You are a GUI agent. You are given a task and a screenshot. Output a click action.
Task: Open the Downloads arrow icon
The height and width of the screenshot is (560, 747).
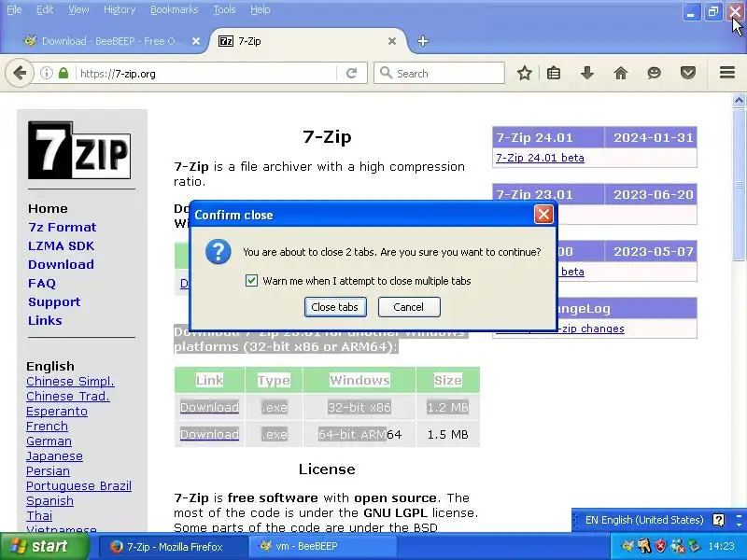(587, 74)
